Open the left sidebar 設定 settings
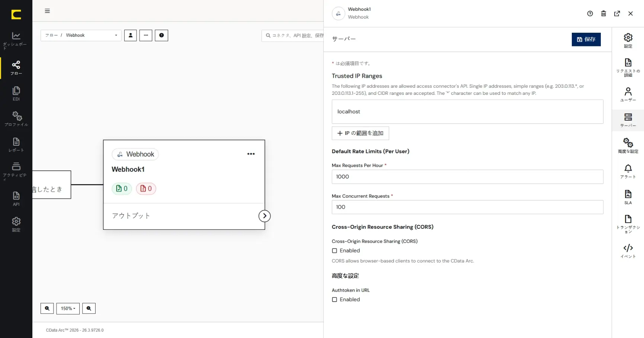644x338 pixels. [x=16, y=224]
